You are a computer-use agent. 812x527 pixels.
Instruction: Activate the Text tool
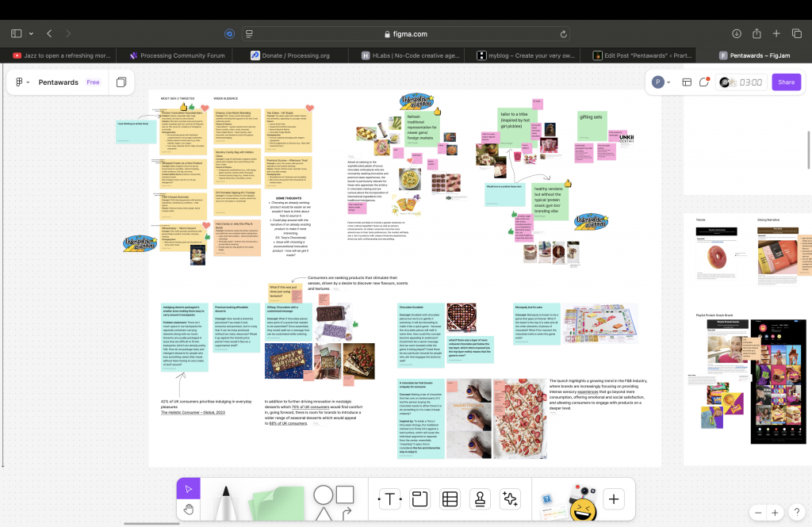[x=389, y=499]
